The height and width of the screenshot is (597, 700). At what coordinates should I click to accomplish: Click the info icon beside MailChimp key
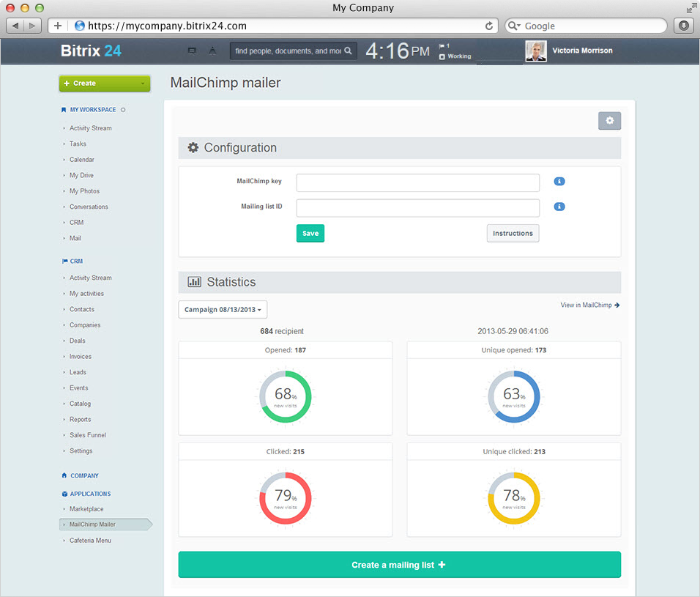click(559, 182)
